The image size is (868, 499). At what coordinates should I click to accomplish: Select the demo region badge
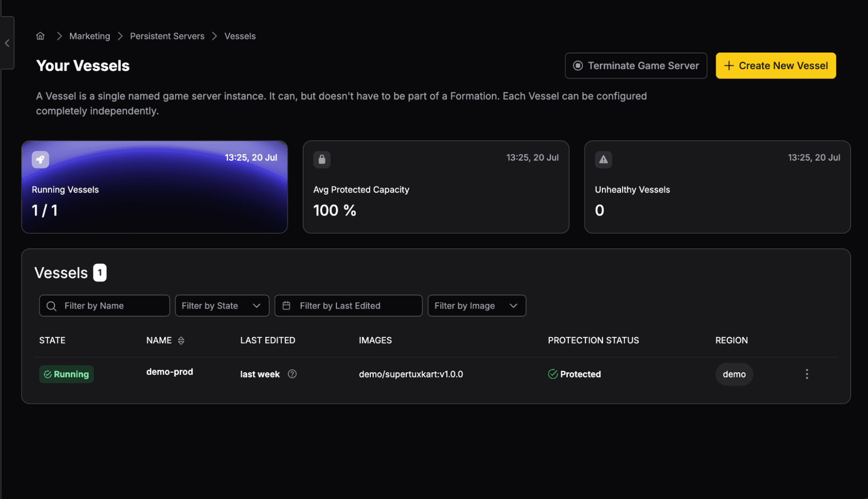[734, 374]
